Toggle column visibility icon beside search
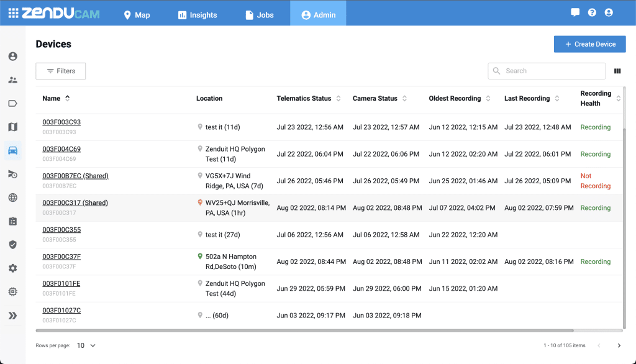This screenshot has width=636, height=364. [x=617, y=71]
